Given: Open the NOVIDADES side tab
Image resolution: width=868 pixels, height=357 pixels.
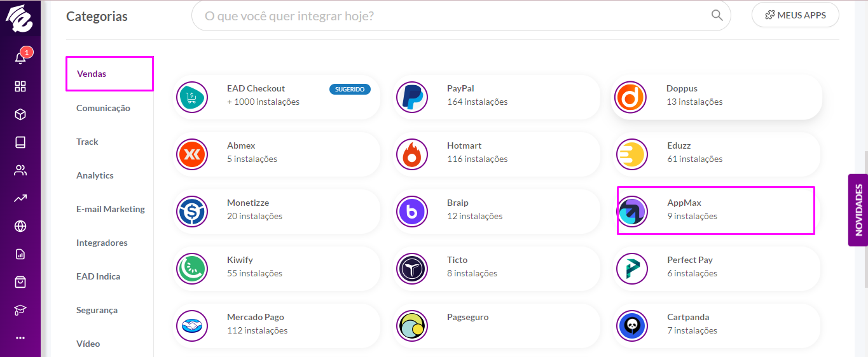Looking at the screenshot, I should click(858, 210).
